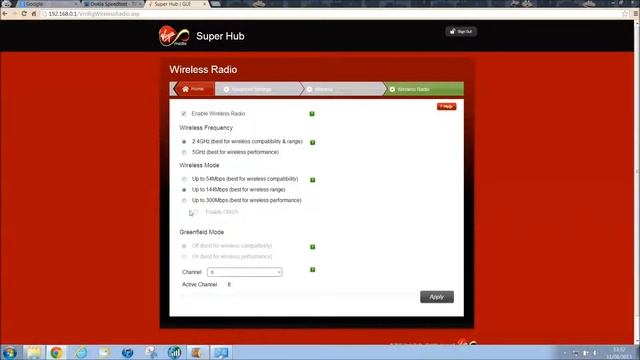The image size is (640, 360).
Task: Click the blue signal bars taskbar icon
Action: pos(174,352)
